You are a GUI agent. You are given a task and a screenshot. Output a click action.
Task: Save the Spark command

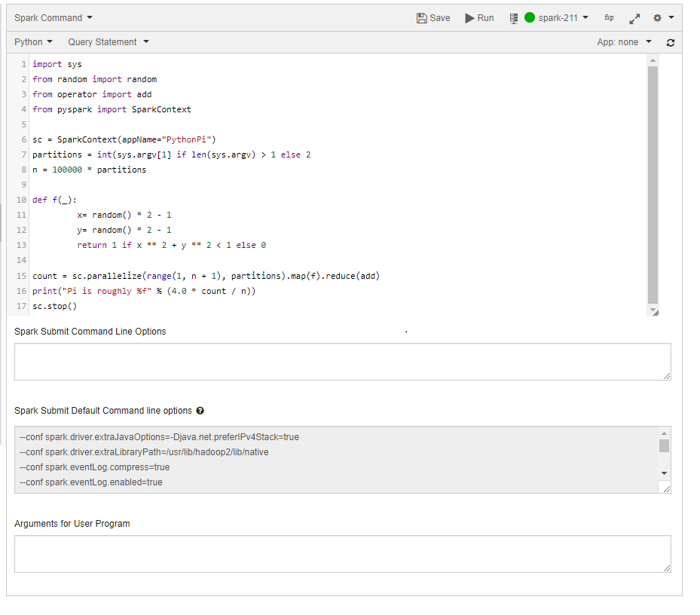pyautogui.click(x=433, y=17)
